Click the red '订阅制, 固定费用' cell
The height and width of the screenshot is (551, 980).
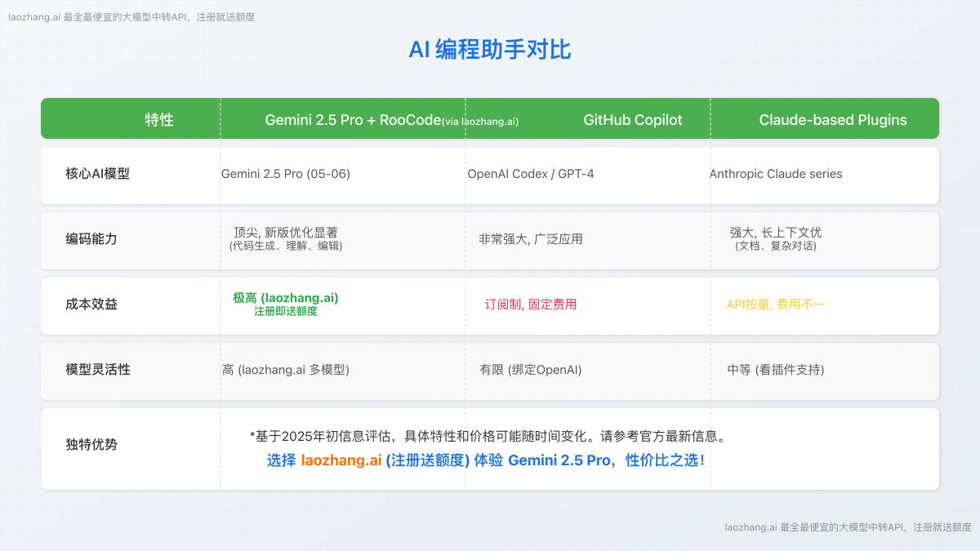click(531, 304)
